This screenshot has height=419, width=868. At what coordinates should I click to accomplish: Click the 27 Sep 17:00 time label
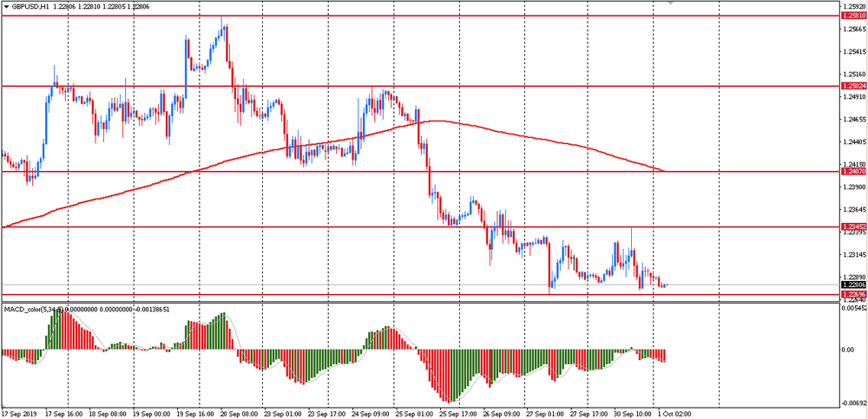590,414
